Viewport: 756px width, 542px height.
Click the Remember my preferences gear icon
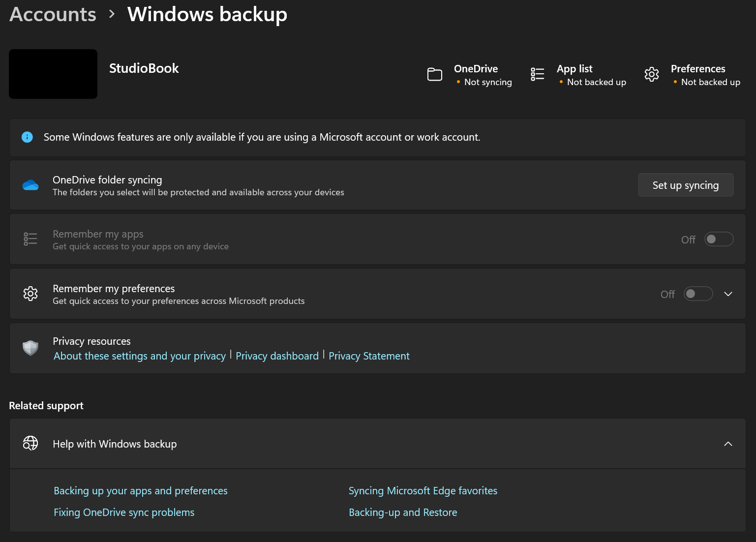click(x=30, y=294)
